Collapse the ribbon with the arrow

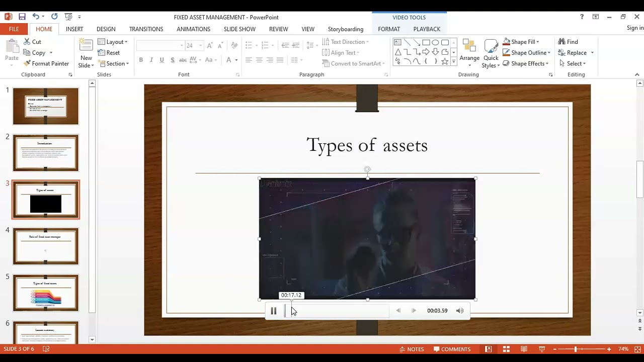[x=637, y=75]
